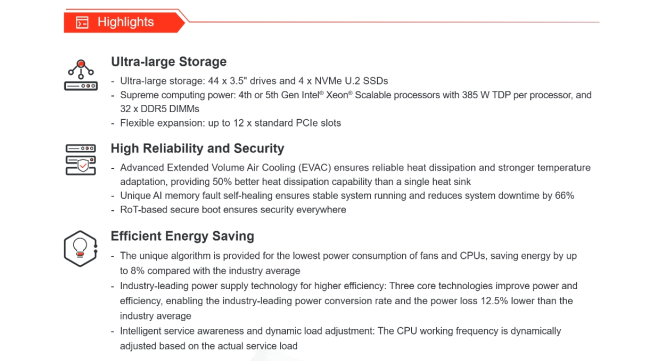Click the Highlights banner terminal icon
Screen dimensions: 650x361
(82, 22)
